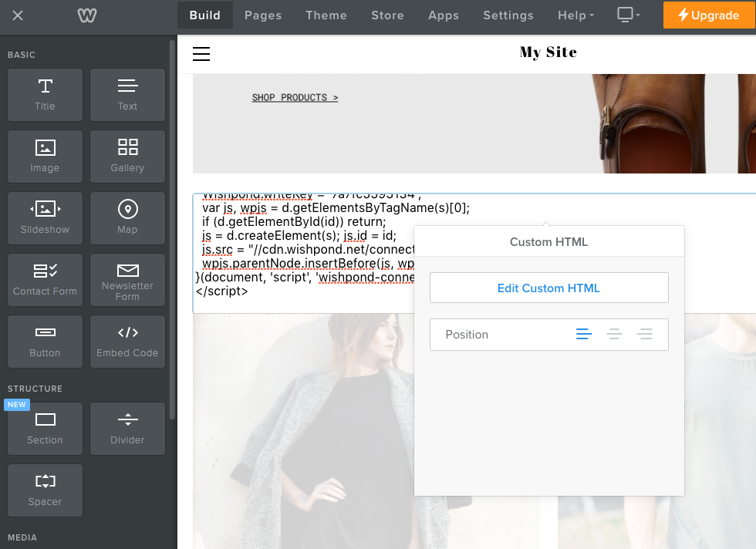Select the Image element
The height and width of the screenshot is (549, 756).
45,157
